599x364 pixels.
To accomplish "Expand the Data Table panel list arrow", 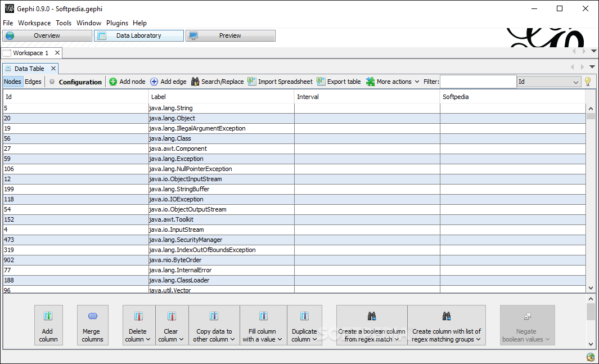I will pos(592,67).
